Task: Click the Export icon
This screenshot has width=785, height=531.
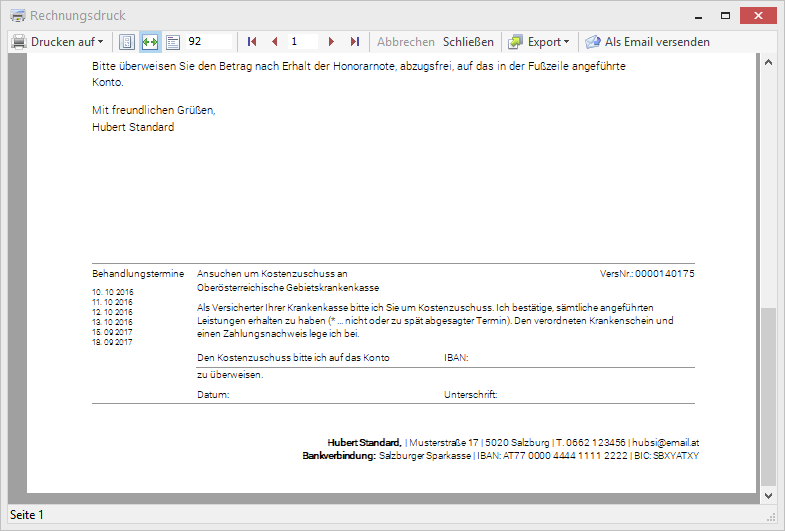Action: click(x=515, y=42)
